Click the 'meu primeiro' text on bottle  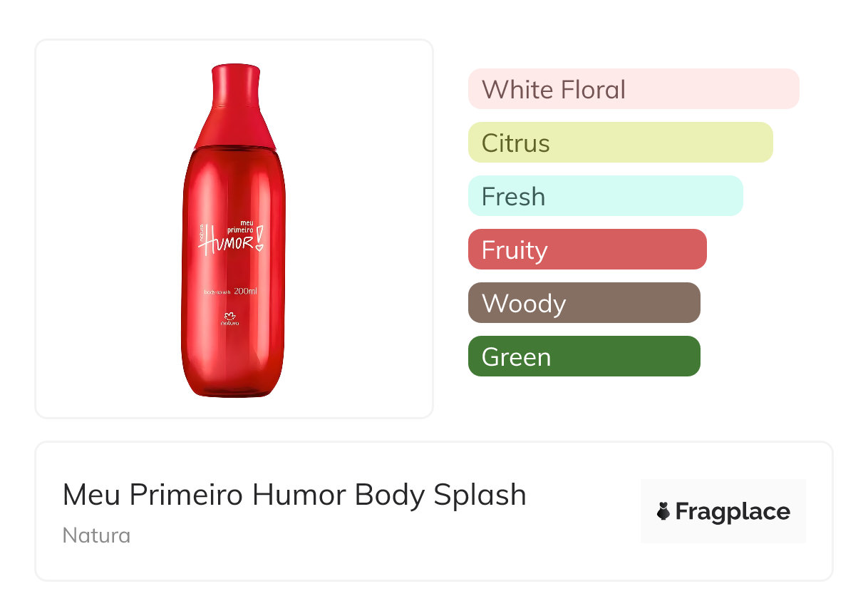point(241,226)
